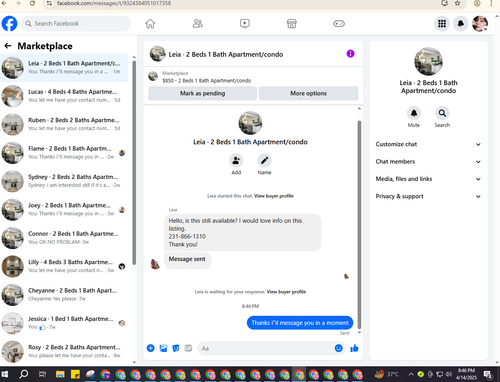
Task: Open Sticky Notes from taskbar
Action: (x=75, y=374)
